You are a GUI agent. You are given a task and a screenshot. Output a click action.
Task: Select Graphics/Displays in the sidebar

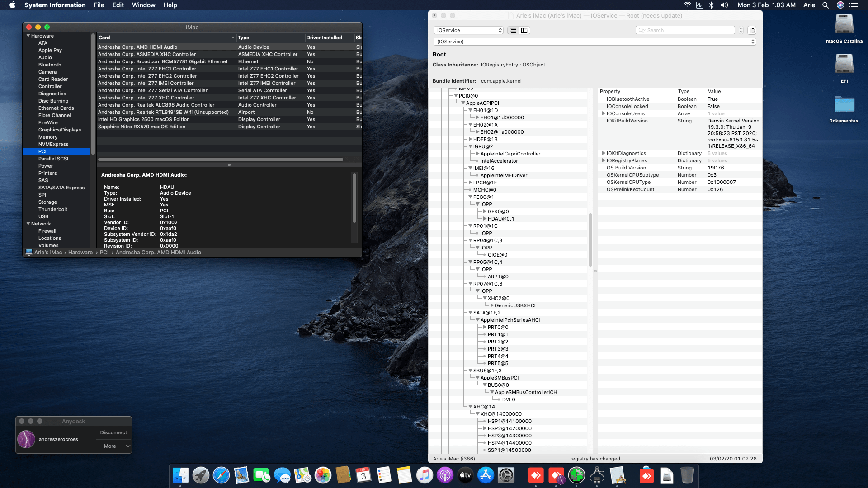click(x=60, y=130)
